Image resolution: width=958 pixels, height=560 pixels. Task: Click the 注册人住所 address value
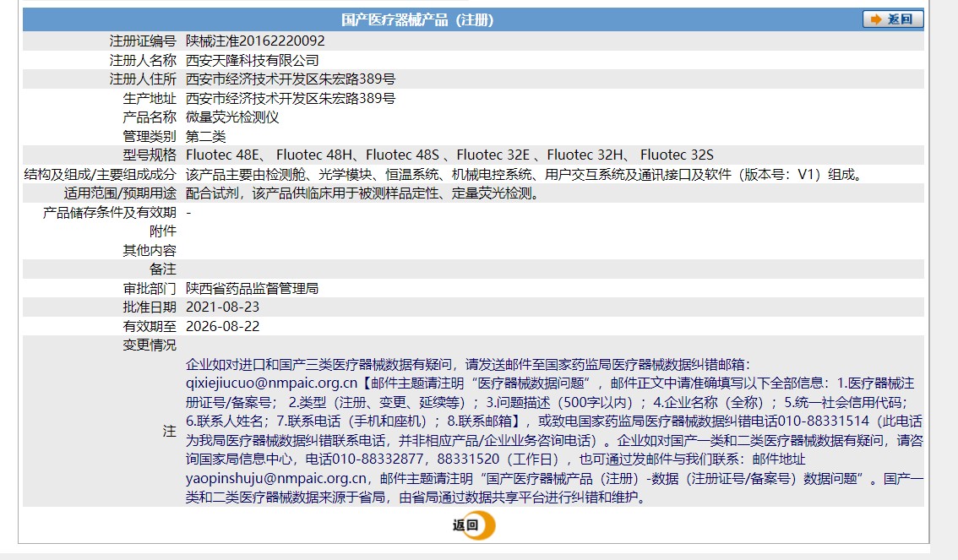point(291,79)
